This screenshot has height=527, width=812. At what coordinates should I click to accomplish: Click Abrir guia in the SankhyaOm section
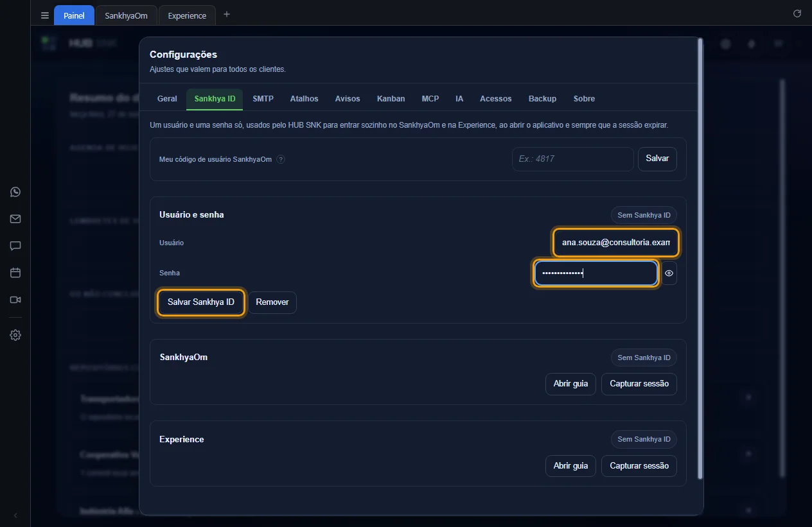[571, 384]
